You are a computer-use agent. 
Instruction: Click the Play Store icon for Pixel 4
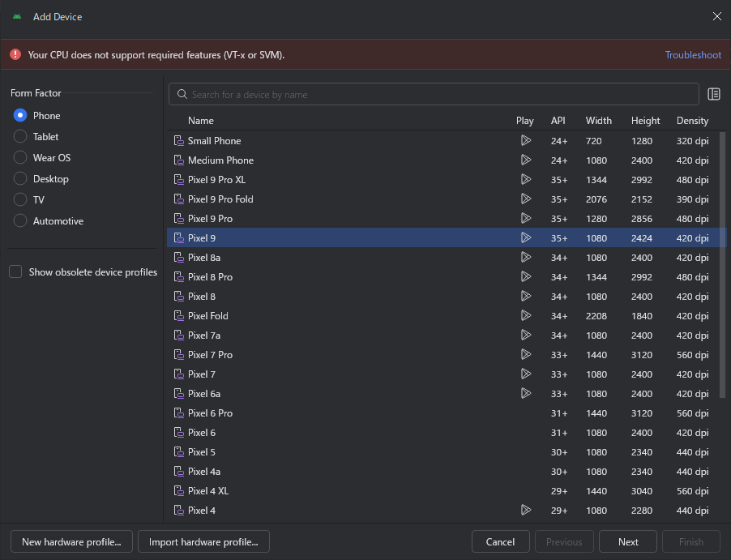526,510
